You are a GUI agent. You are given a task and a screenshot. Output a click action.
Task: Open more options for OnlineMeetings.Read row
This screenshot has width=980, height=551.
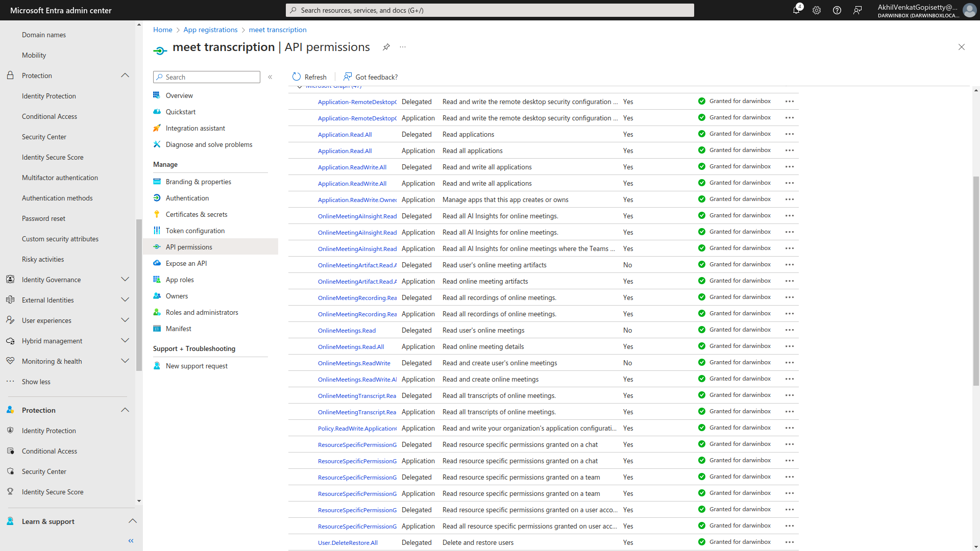(x=790, y=330)
